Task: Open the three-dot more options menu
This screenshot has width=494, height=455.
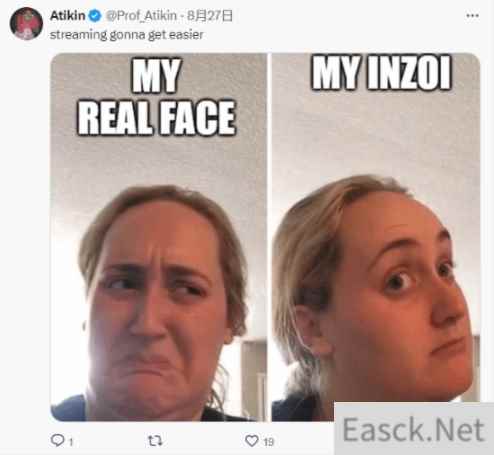Action: [472, 16]
